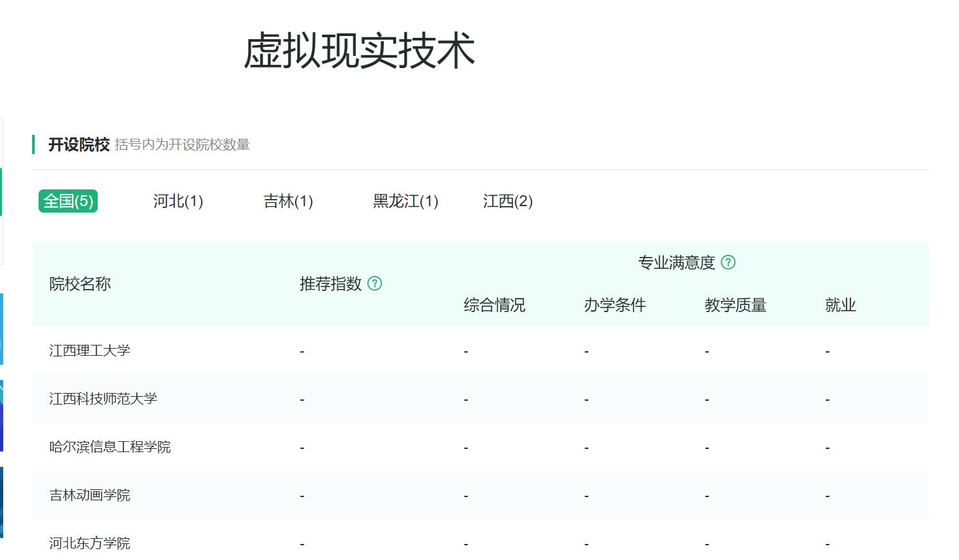Visit the 吉林动画学院 link

click(x=89, y=495)
